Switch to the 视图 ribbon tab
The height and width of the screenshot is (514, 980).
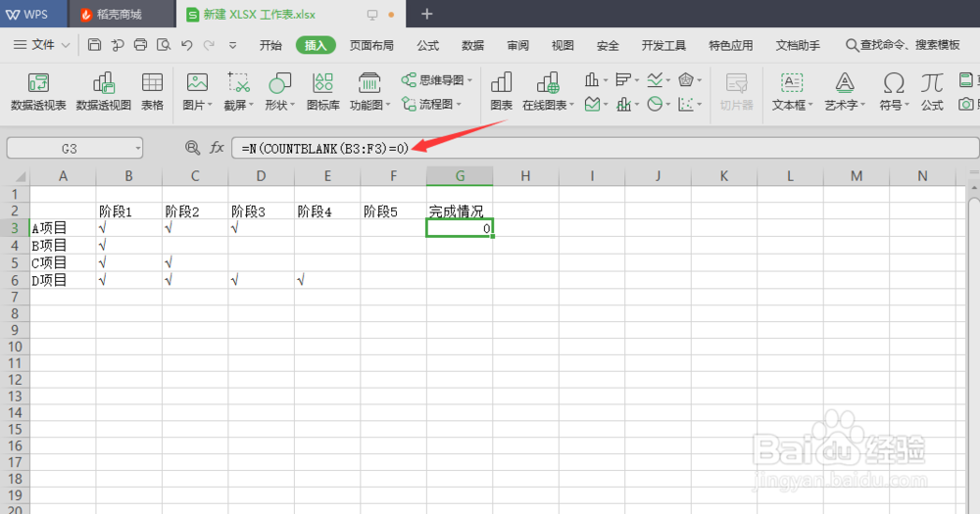point(563,45)
